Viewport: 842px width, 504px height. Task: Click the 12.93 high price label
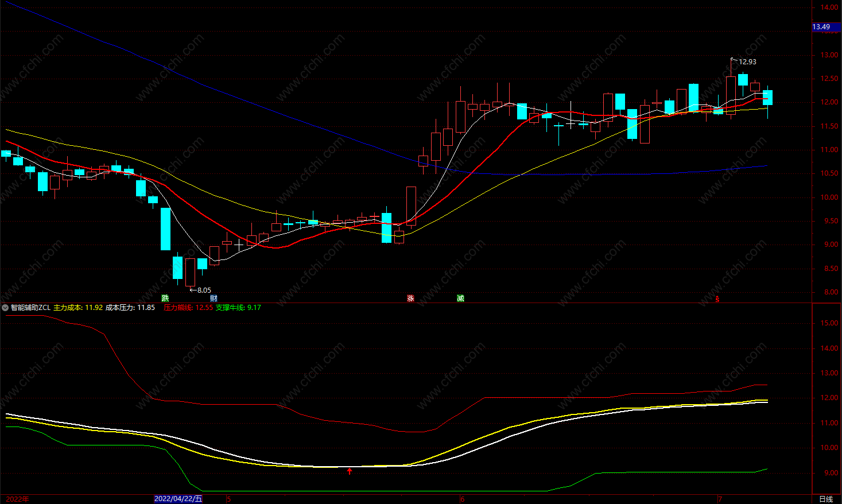click(747, 61)
